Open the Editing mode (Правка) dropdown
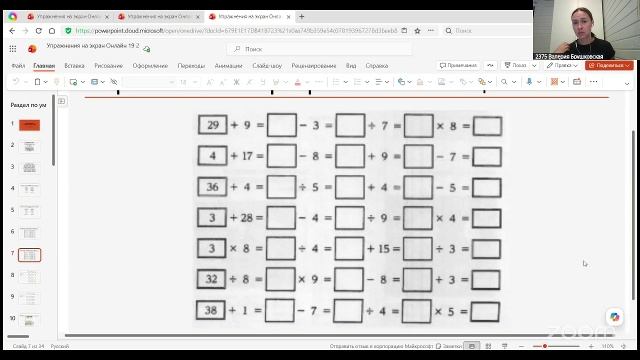640x360 pixels. tap(562, 65)
